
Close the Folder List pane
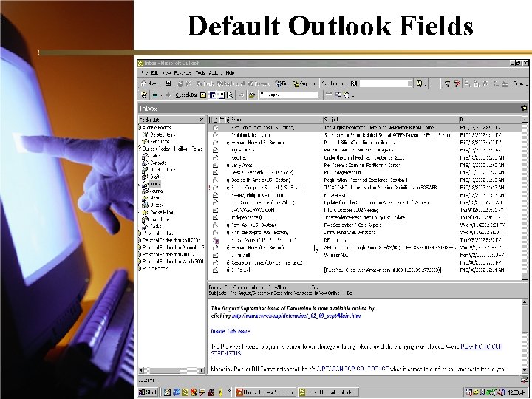(202, 120)
